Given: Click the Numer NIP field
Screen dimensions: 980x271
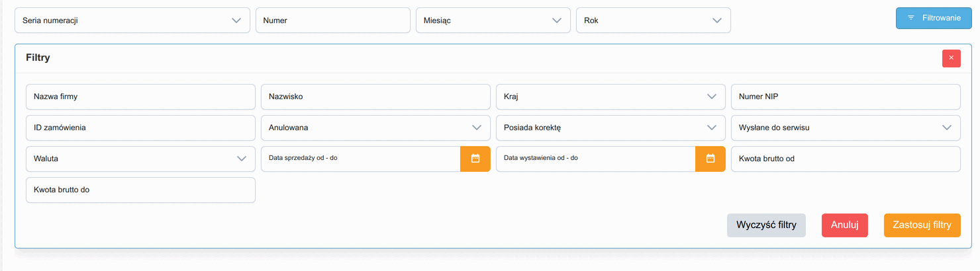Looking at the screenshot, I should pyautogui.click(x=846, y=97).
